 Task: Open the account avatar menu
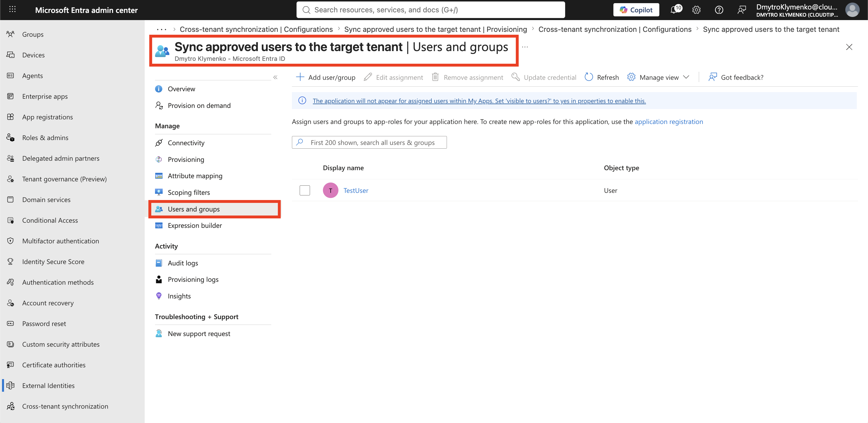pos(852,10)
